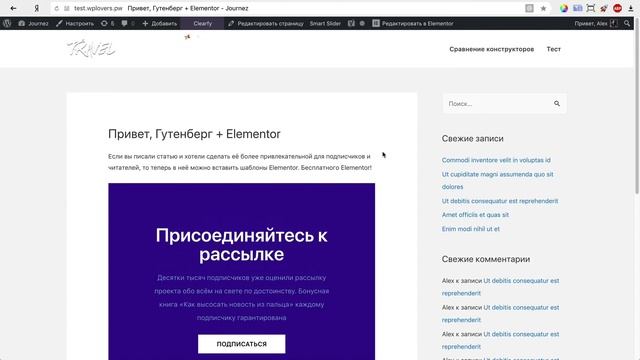Open Сравнение конструкторов nav item
The height and width of the screenshot is (360, 640).
[491, 49]
